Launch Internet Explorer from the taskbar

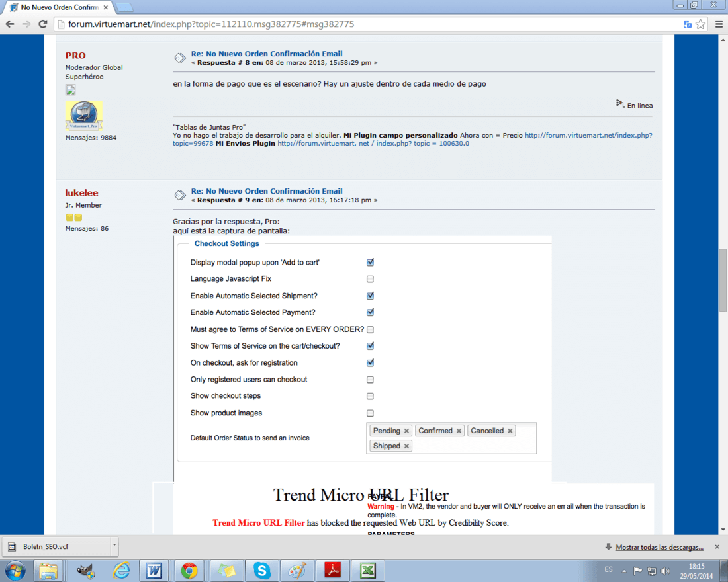point(120,570)
